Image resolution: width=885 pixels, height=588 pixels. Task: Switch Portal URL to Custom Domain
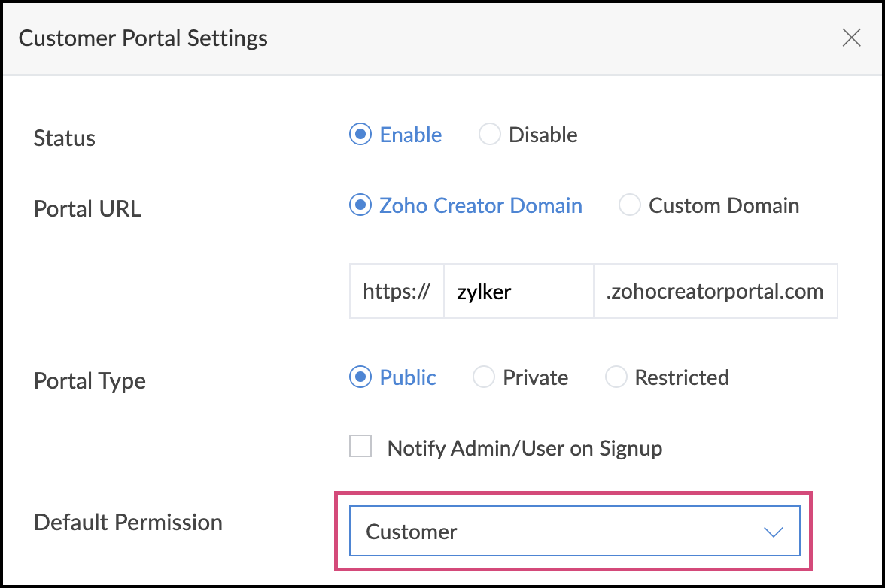click(x=630, y=205)
